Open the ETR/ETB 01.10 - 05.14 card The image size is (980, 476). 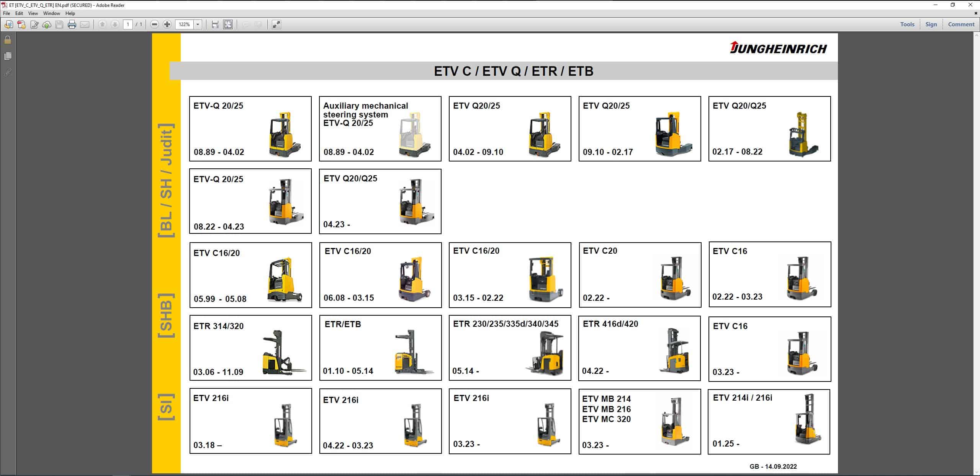click(x=380, y=348)
